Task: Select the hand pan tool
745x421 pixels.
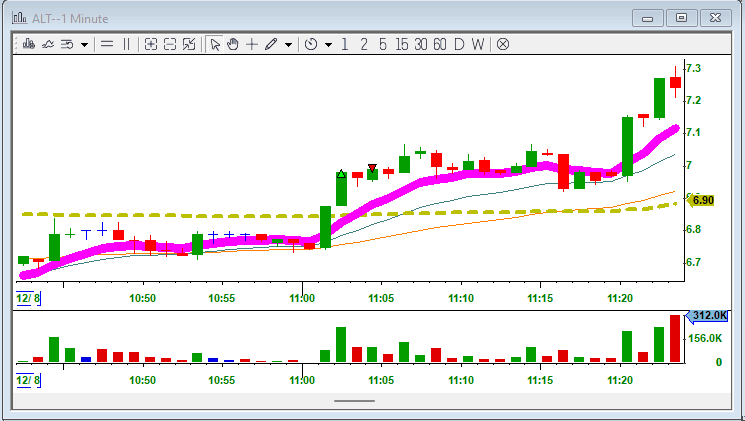Action: coord(233,44)
